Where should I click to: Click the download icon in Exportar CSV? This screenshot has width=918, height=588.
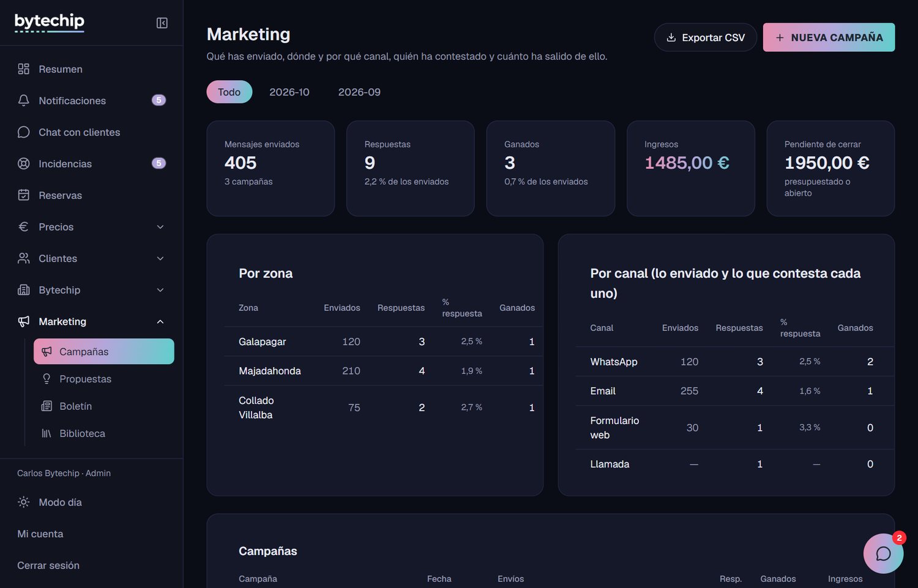671,37
